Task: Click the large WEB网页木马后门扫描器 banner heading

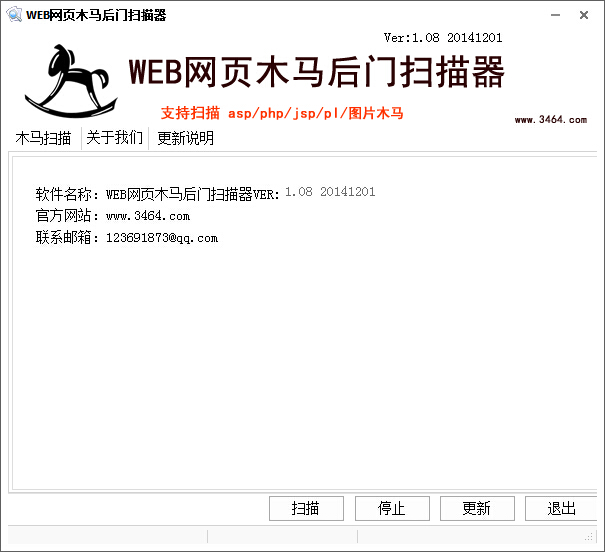Action: 316,73
